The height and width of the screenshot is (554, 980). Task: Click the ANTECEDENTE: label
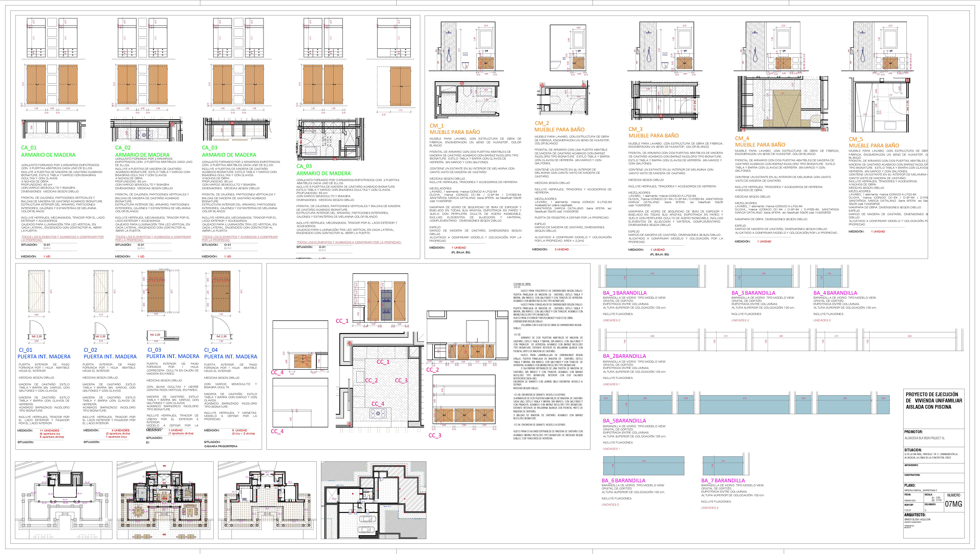911,465
